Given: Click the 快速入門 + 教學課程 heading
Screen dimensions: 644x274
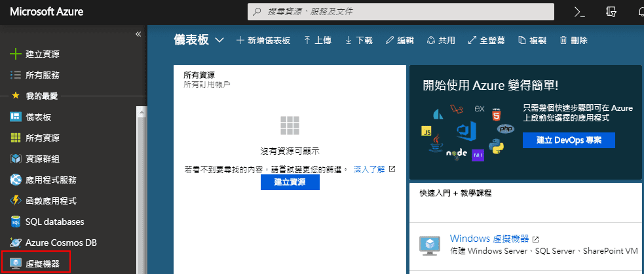Looking at the screenshot, I should click(455, 193).
